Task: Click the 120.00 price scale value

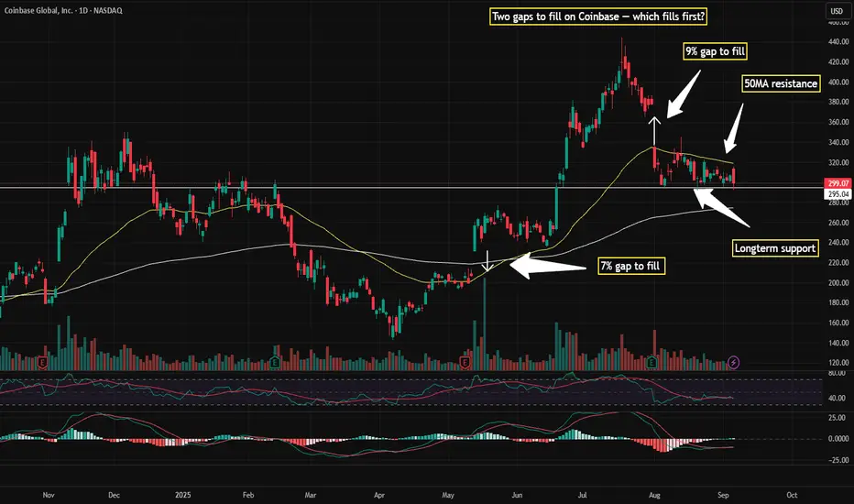Action: (x=838, y=363)
